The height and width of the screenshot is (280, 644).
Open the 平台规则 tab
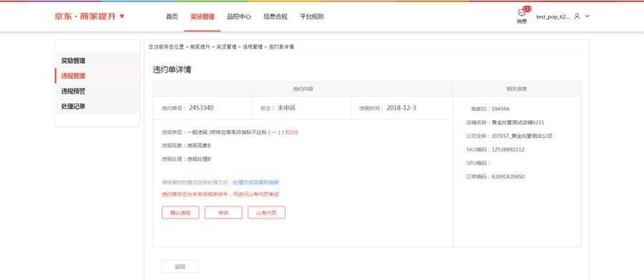312,17
